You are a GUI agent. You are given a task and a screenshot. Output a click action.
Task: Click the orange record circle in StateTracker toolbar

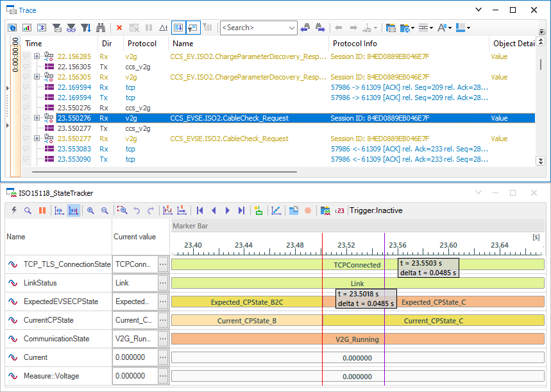[x=308, y=210]
